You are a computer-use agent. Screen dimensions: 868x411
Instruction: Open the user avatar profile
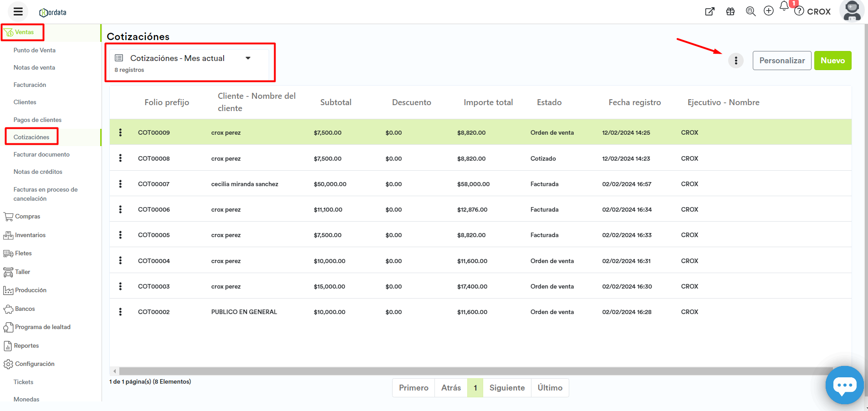(852, 11)
